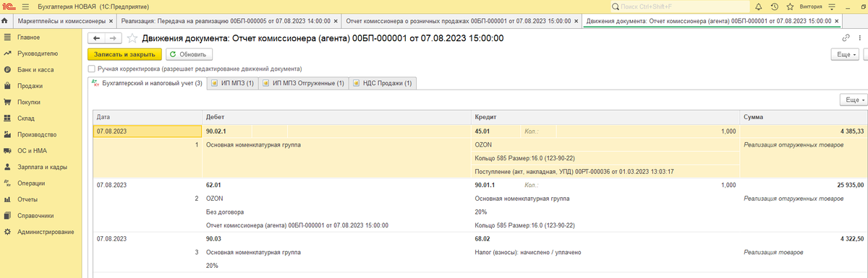Click Налог (взносы): начислено / уплачено text
Image resolution: width=868 pixels, height=278 pixels.
(x=528, y=252)
